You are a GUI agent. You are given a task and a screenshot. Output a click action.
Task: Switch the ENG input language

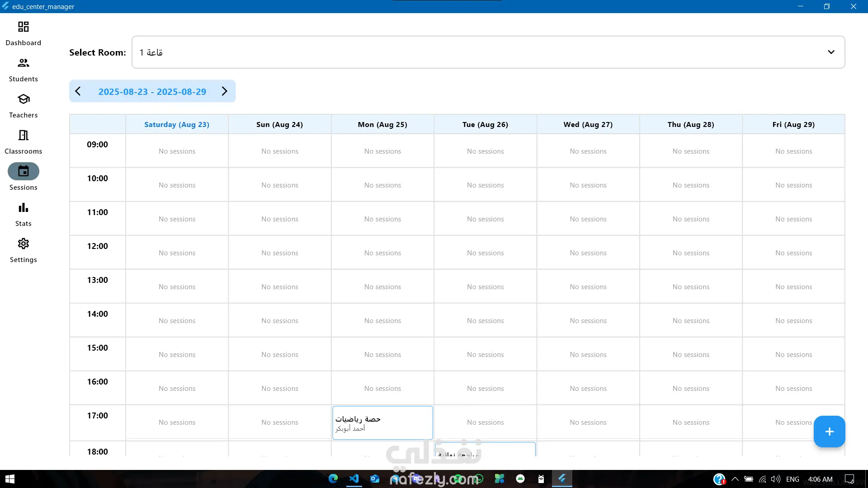click(x=793, y=479)
